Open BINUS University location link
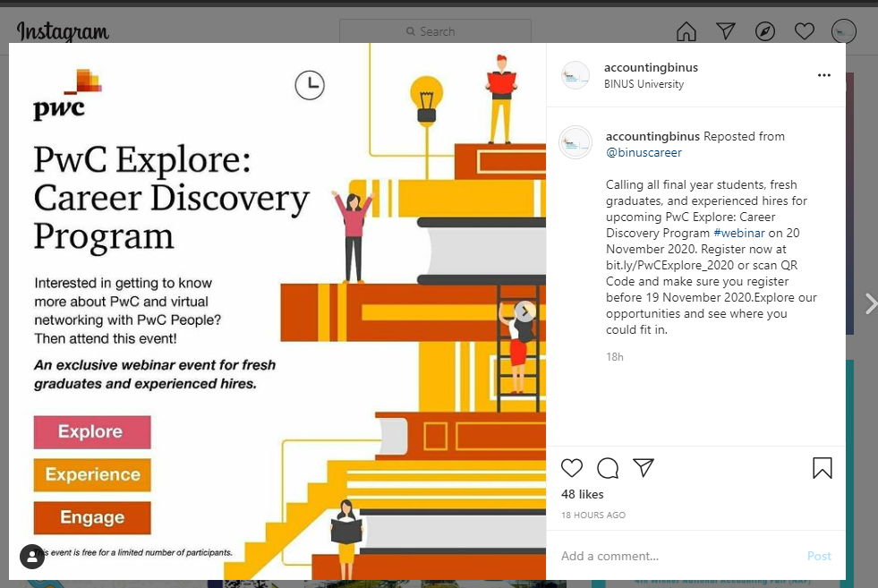The image size is (878, 588). pos(644,84)
